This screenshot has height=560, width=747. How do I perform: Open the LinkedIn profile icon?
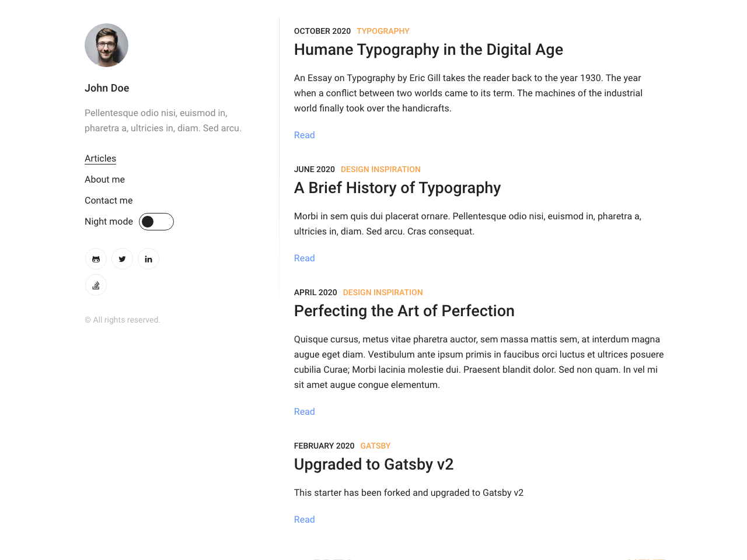click(x=148, y=259)
